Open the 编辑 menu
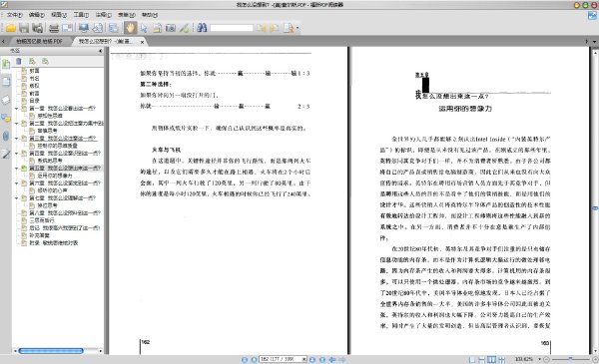Screen dimensions: 599x364 pos(37,15)
